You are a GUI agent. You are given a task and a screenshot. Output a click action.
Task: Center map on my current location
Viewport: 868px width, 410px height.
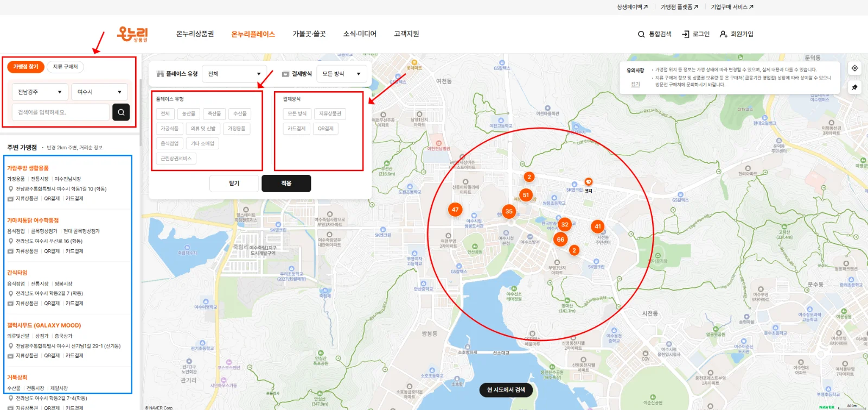(x=854, y=68)
